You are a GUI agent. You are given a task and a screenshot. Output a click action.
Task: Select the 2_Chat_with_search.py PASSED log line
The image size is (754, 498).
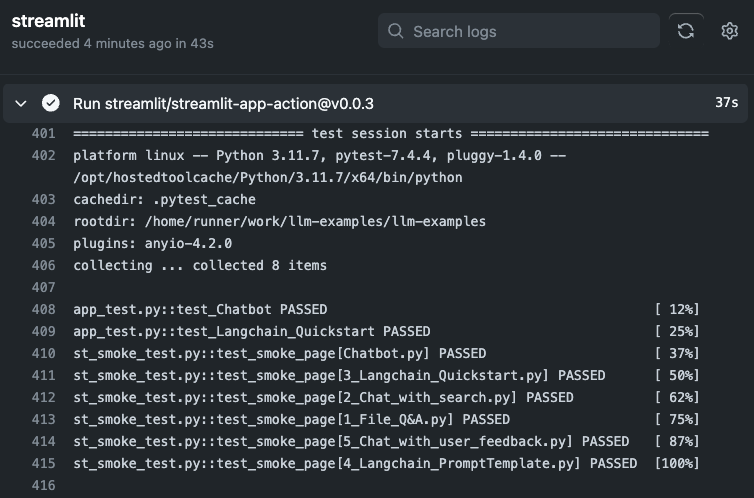(323, 397)
